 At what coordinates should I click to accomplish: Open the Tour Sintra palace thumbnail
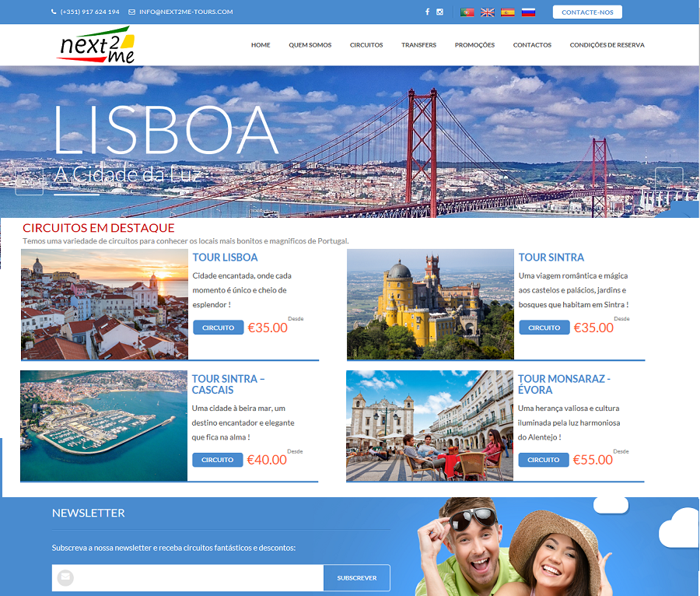(430, 304)
